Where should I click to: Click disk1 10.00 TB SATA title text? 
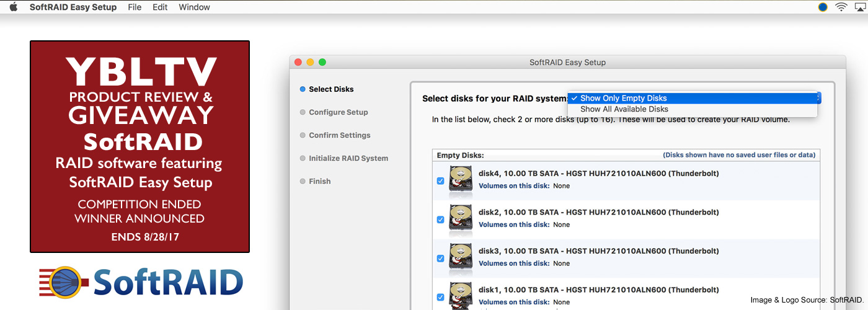599,290
